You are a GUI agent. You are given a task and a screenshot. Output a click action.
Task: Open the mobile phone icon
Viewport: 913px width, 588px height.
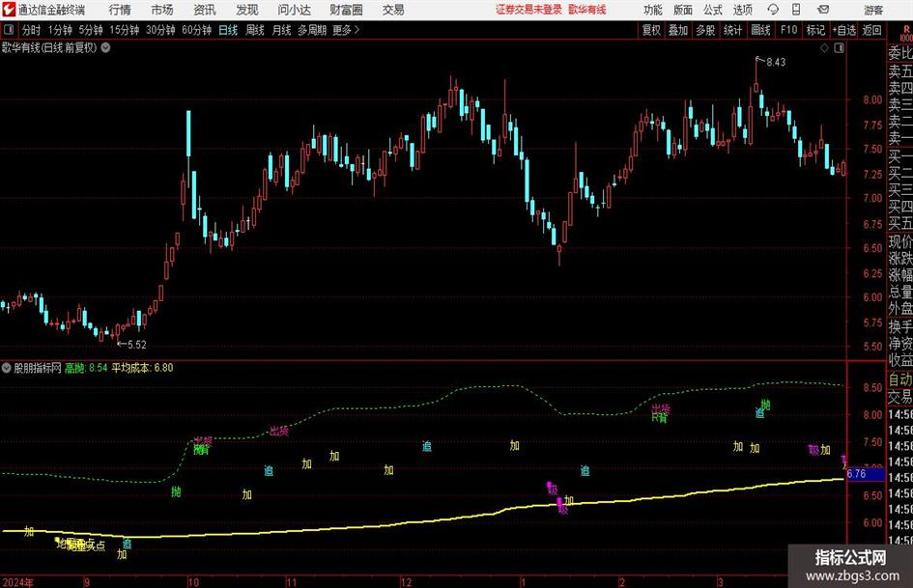[x=796, y=10]
